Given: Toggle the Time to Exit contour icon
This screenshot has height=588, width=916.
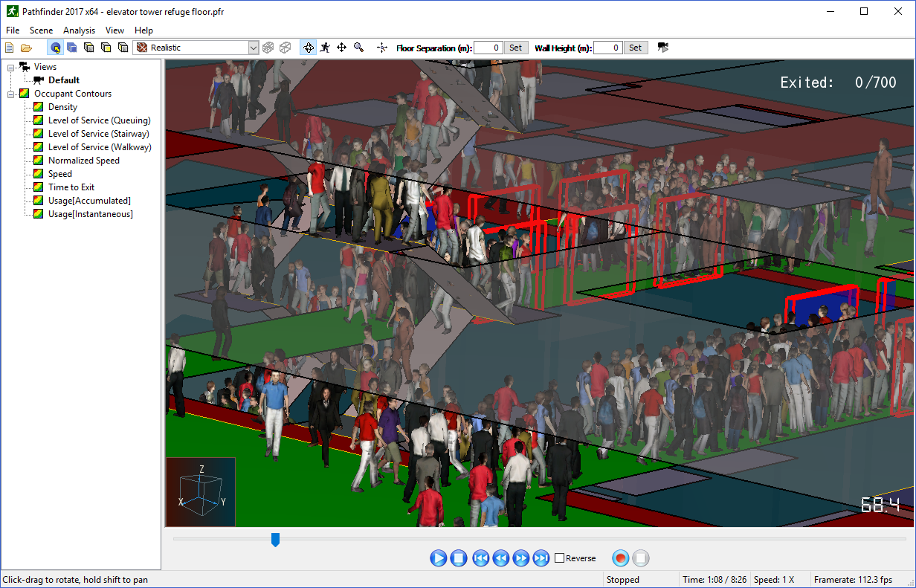Looking at the screenshot, I should pyautogui.click(x=40, y=187).
